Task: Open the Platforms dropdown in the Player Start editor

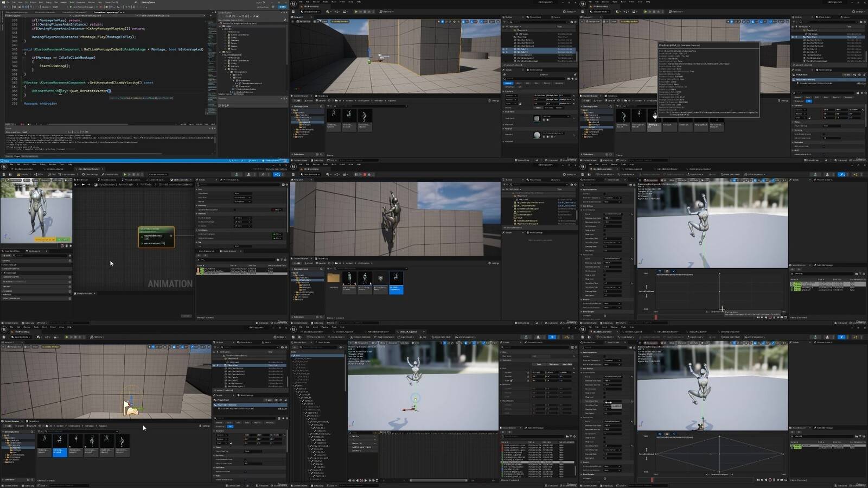Action: point(97,337)
